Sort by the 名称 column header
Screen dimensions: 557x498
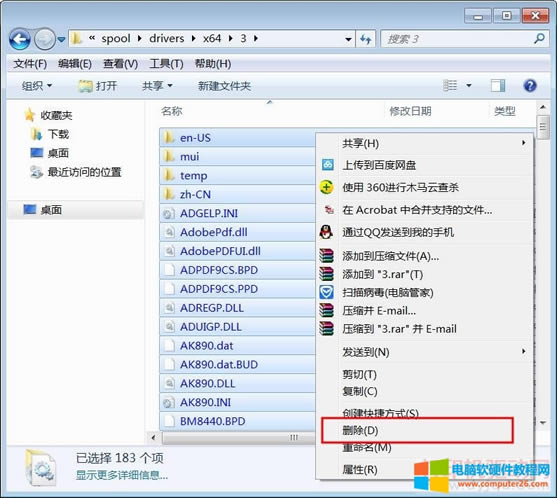pos(172,111)
